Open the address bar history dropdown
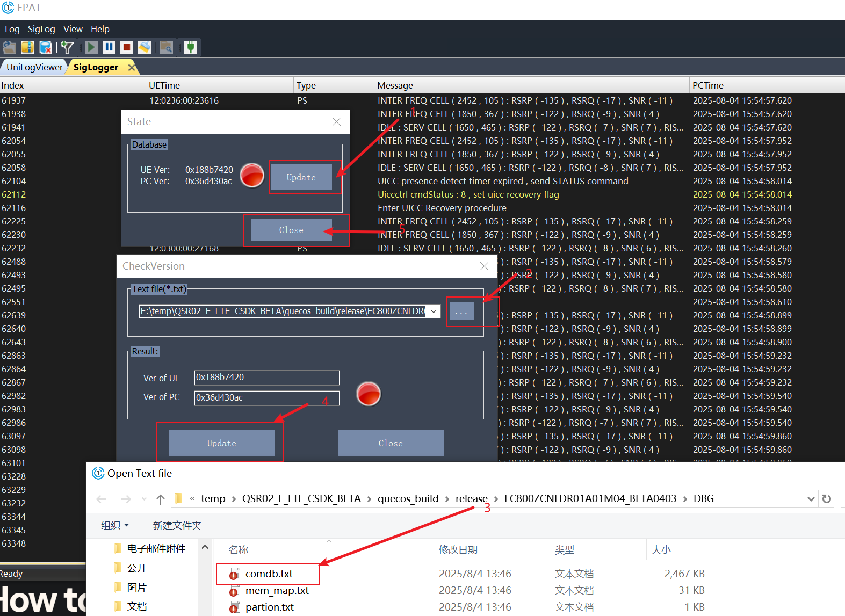The image size is (845, 616). click(x=811, y=499)
